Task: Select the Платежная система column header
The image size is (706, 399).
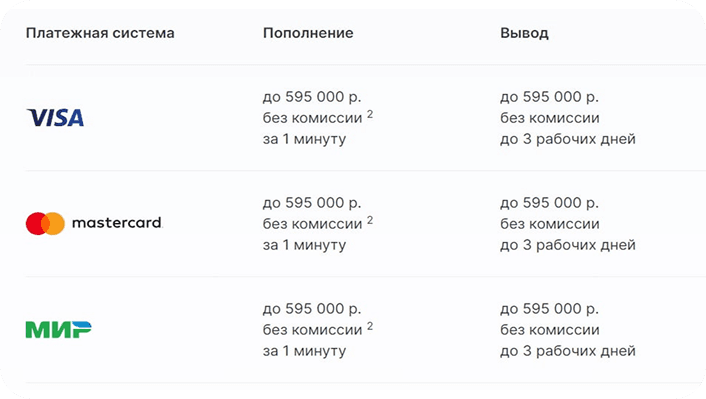Action: click(x=100, y=33)
